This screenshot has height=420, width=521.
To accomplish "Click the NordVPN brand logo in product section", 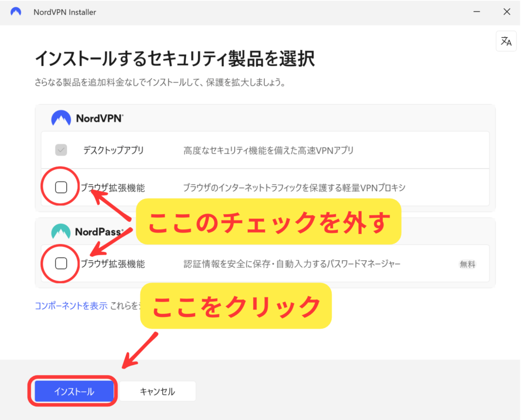I will pyautogui.click(x=87, y=118).
